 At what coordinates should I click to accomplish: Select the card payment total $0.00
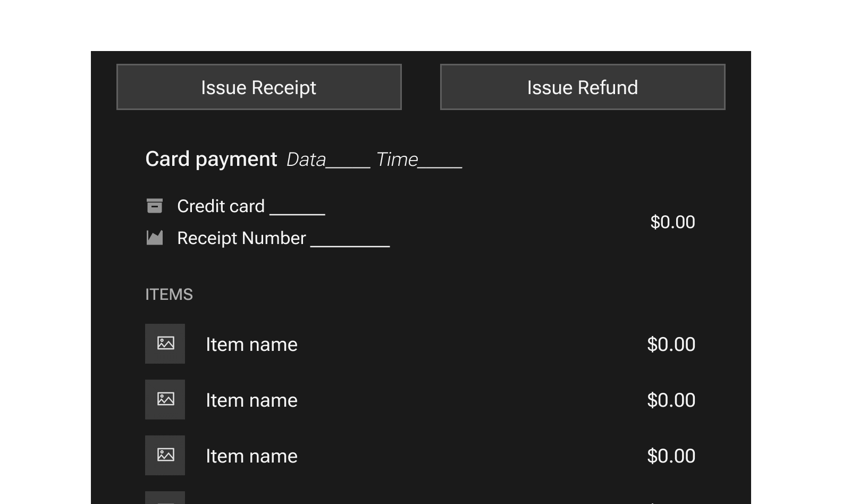click(672, 222)
